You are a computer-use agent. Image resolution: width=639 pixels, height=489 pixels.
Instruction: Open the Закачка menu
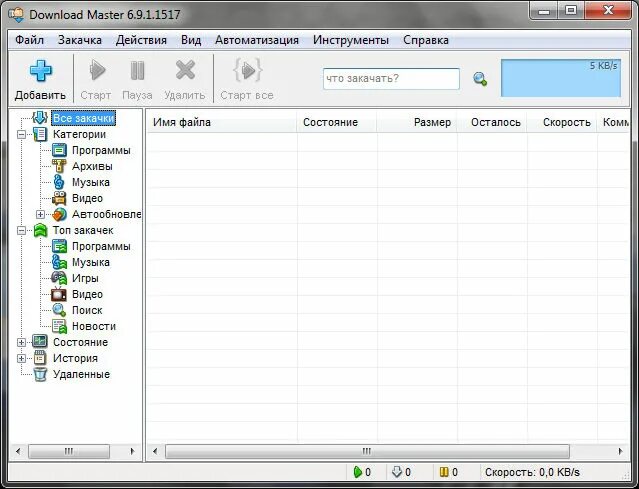tap(80, 40)
